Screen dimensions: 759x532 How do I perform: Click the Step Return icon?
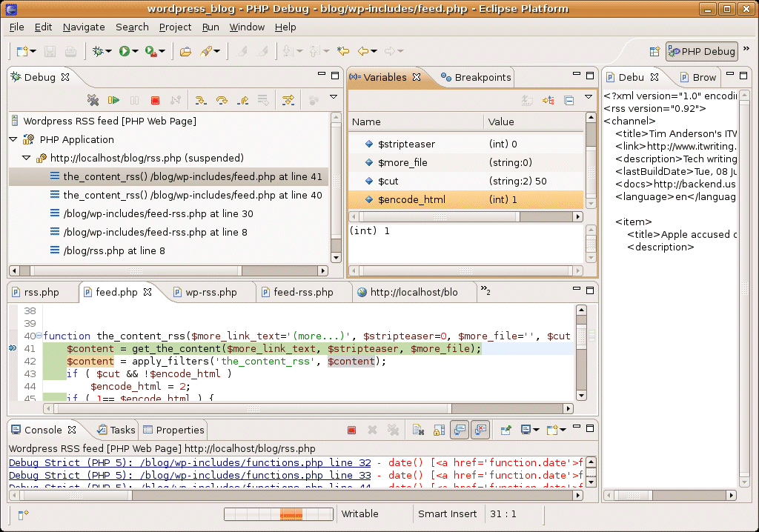click(x=243, y=100)
